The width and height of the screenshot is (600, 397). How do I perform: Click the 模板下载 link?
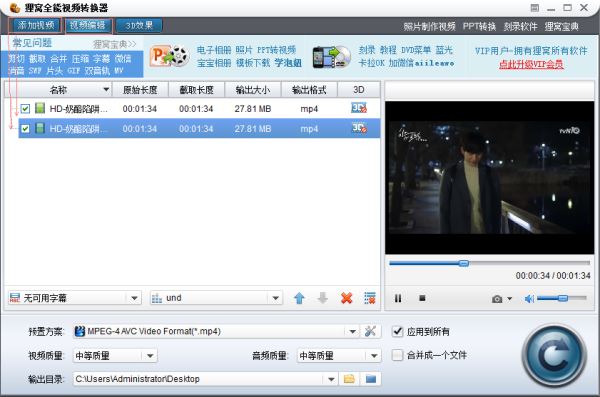pos(253,63)
